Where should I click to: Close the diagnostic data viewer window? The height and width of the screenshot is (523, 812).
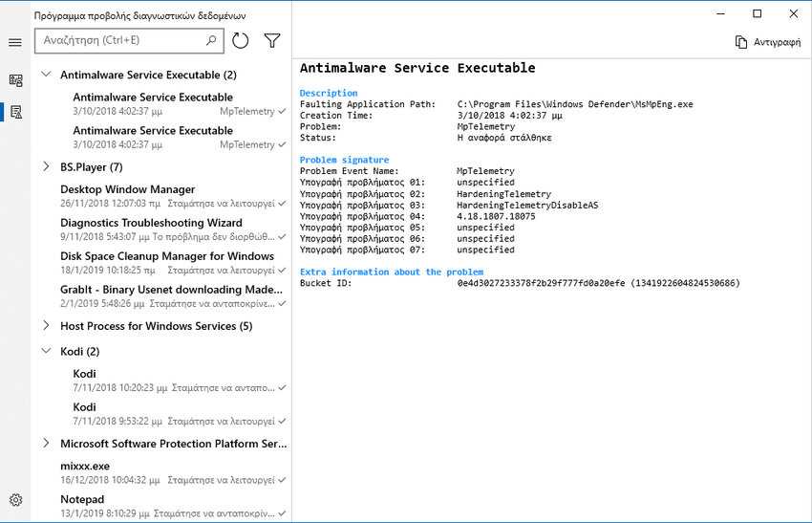793,14
